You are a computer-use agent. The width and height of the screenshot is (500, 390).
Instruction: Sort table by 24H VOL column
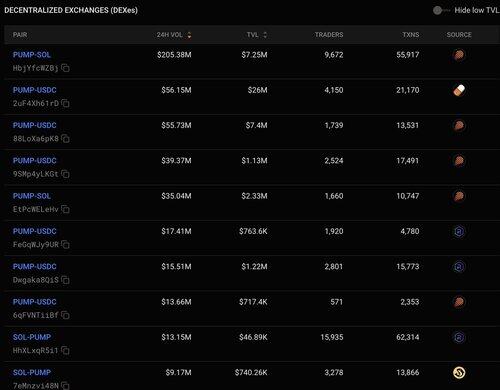(174, 35)
